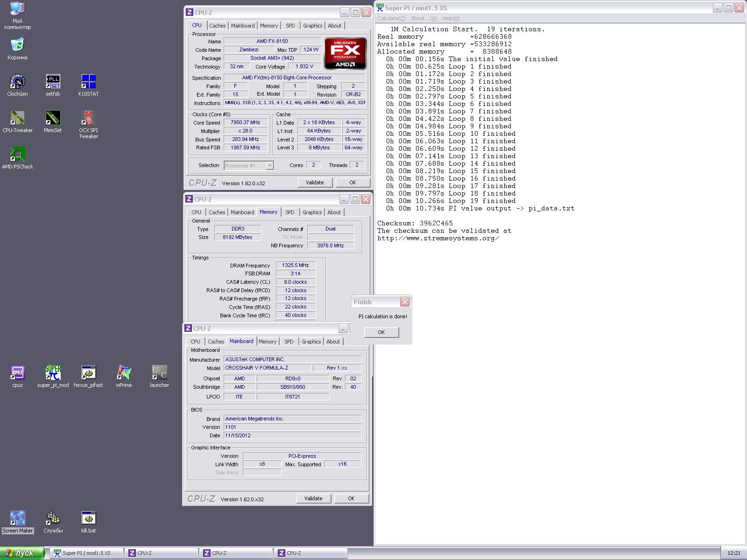
Task: Click the Checksum: 3962C465 line
Action: (415, 224)
